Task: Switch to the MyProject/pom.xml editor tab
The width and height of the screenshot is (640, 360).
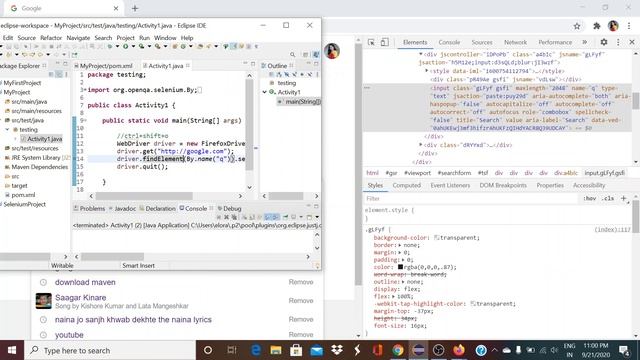Action: [103, 66]
